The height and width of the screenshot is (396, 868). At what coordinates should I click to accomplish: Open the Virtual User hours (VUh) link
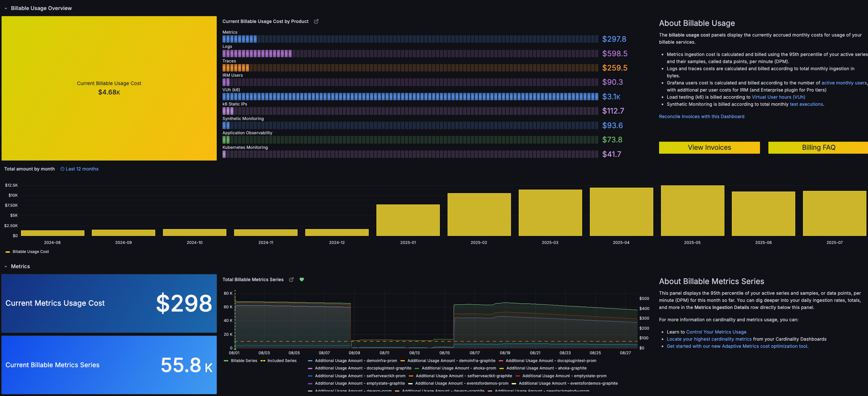click(x=778, y=97)
